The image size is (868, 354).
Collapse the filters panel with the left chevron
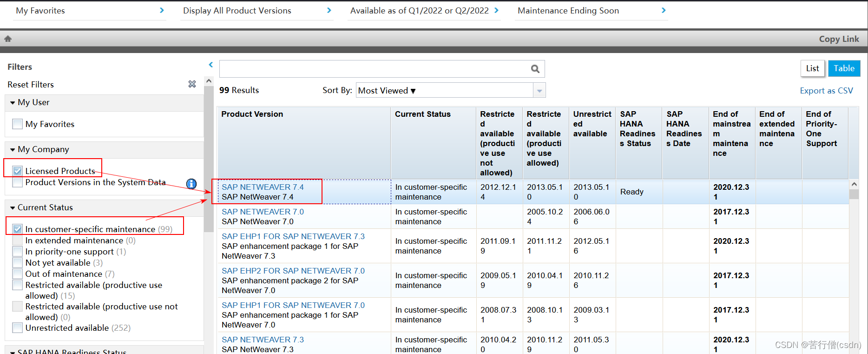point(211,65)
